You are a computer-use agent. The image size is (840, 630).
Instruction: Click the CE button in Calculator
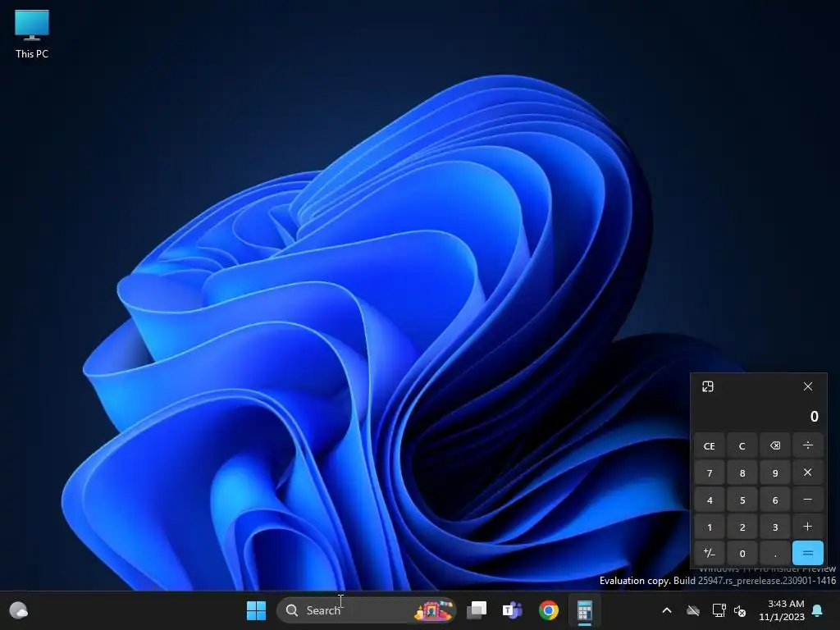tap(710, 445)
